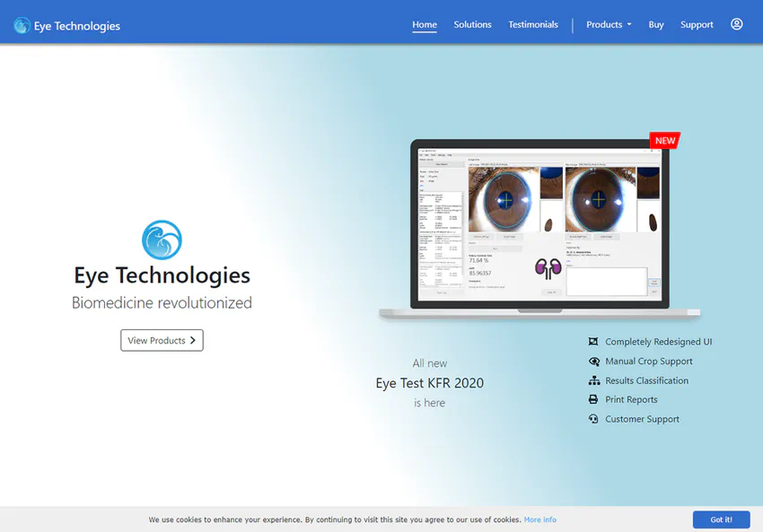Accept cookies with Got it! button
The height and width of the screenshot is (532, 763).
pyautogui.click(x=721, y=519)
